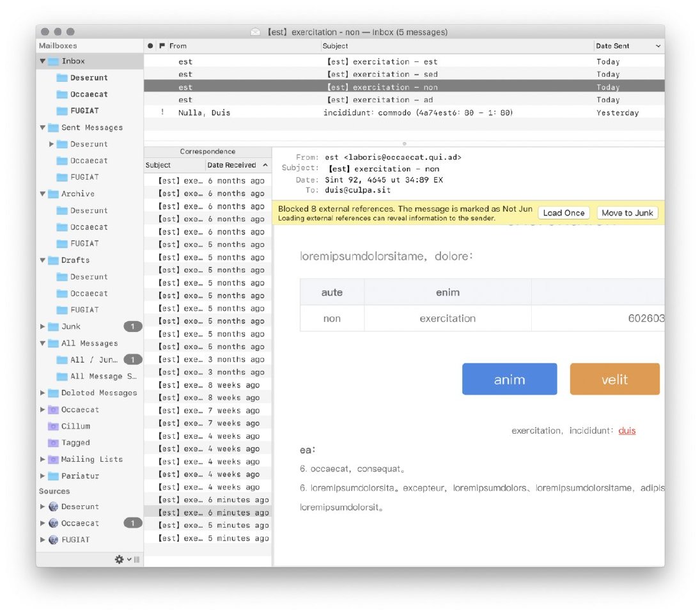Sort correspondence by Date Received

point(231,165)
